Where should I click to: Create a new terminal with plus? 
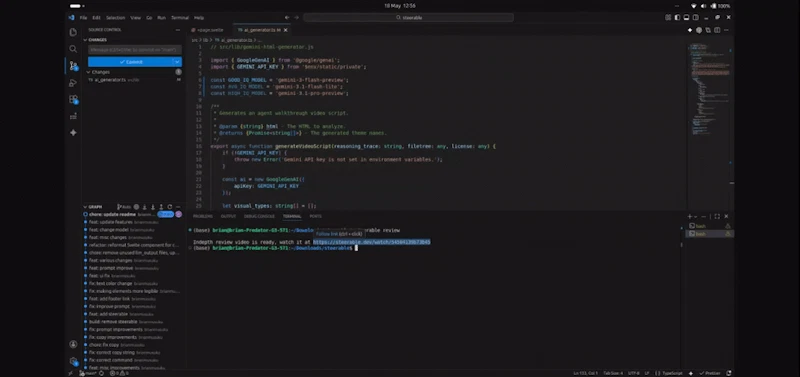coord(690,216)
